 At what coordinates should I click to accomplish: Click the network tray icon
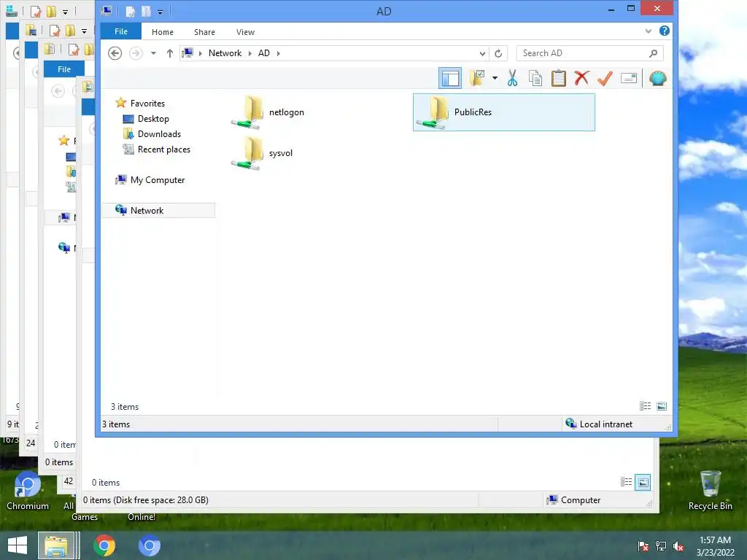pyautogui.click(x=661, y=545)
